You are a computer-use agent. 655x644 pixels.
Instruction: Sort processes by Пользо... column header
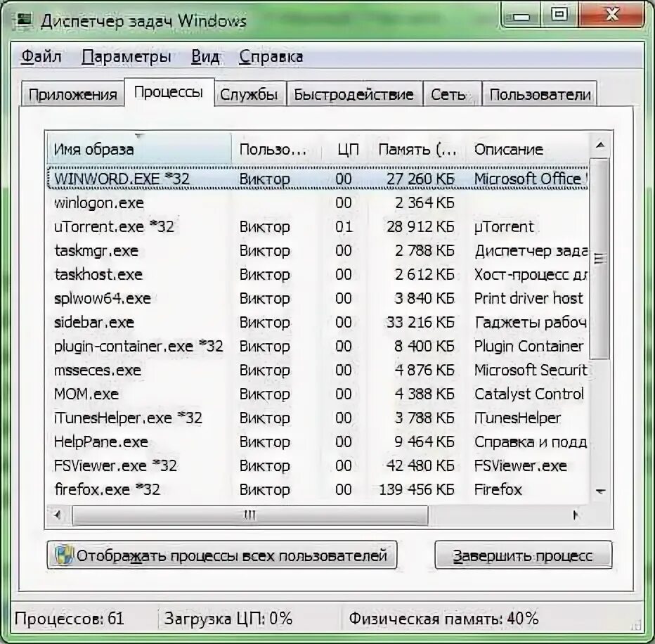click(274, 148)
